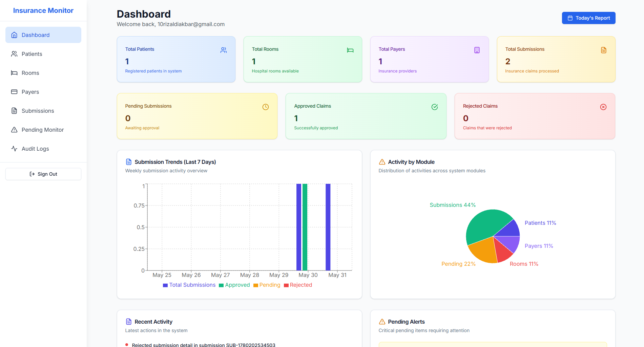Image resolution: width=644 pixels, height=347 pixels.
Task: Click the clock icon on Pending Submissions card
Action: 266,107
